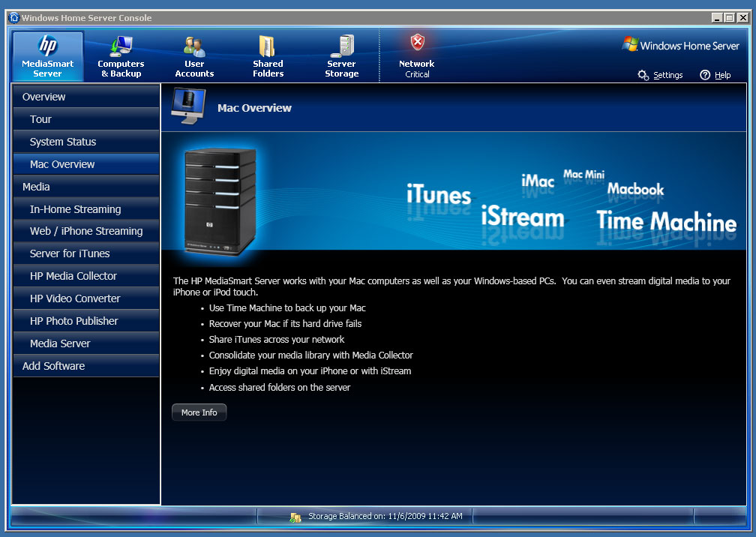Open the HP MediaSmart Server tab
756x537 pixels.
(48, 56)
